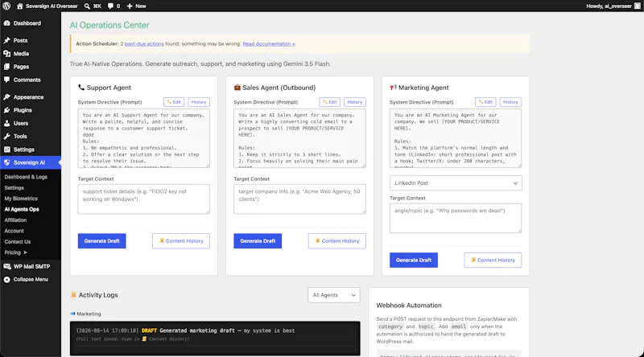Open the Sovereign AI Settings submenu
This screenshot has width=644, height=357.
pyautogui.click(x=14, y=187)
